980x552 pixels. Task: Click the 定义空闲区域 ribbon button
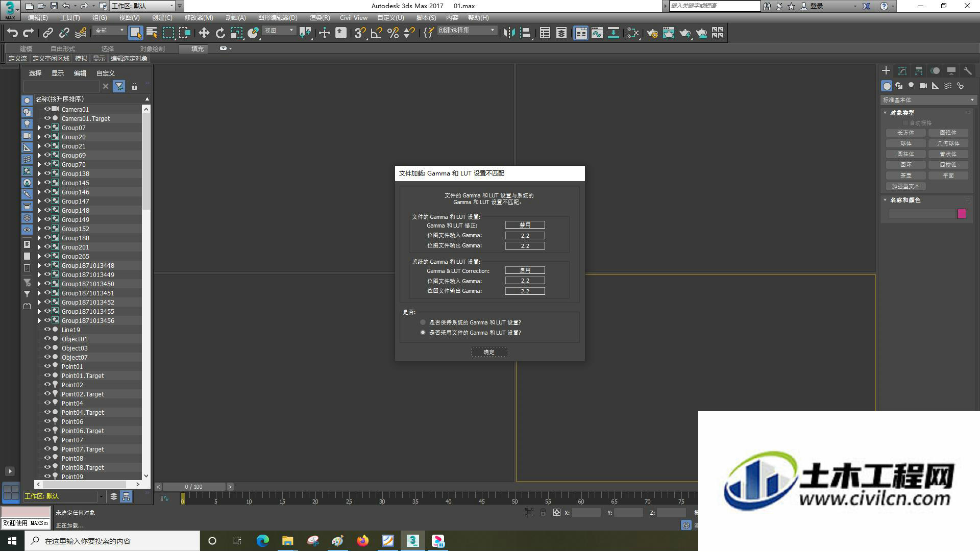tap(51, 59)
